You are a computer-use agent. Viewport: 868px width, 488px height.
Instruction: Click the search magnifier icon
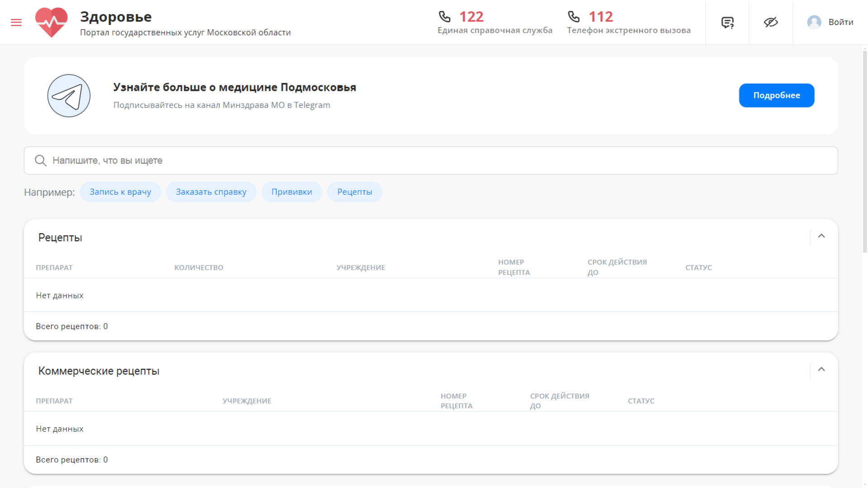tap(41, 160)
